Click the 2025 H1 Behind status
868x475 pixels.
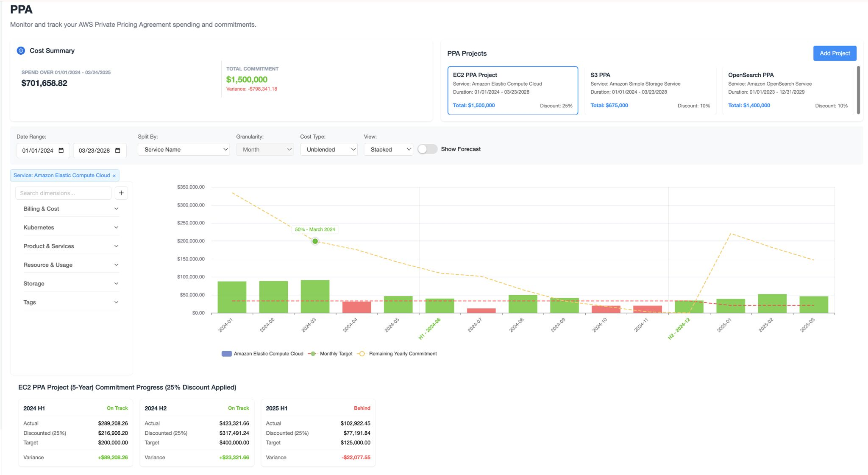(x=362, y=408)
